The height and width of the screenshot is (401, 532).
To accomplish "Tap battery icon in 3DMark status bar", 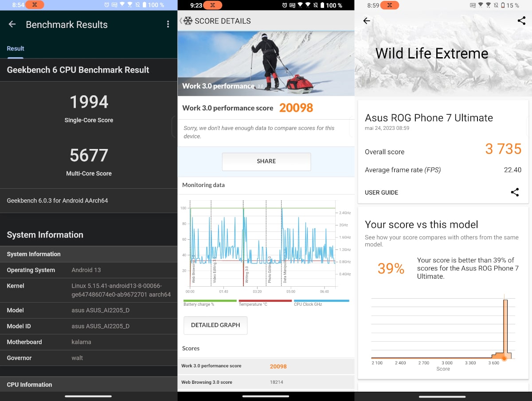I will coord(503,5).
